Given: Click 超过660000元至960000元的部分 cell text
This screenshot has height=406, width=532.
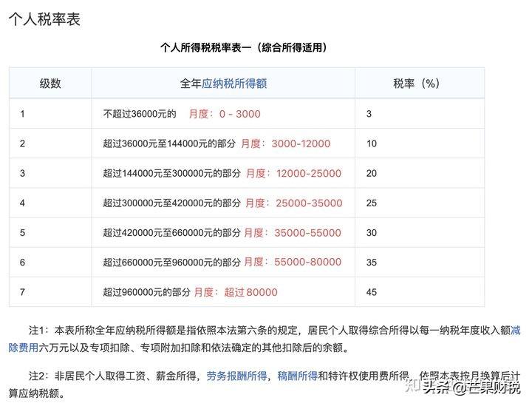Looking at the screenshot, I should [x=171, y=262].
